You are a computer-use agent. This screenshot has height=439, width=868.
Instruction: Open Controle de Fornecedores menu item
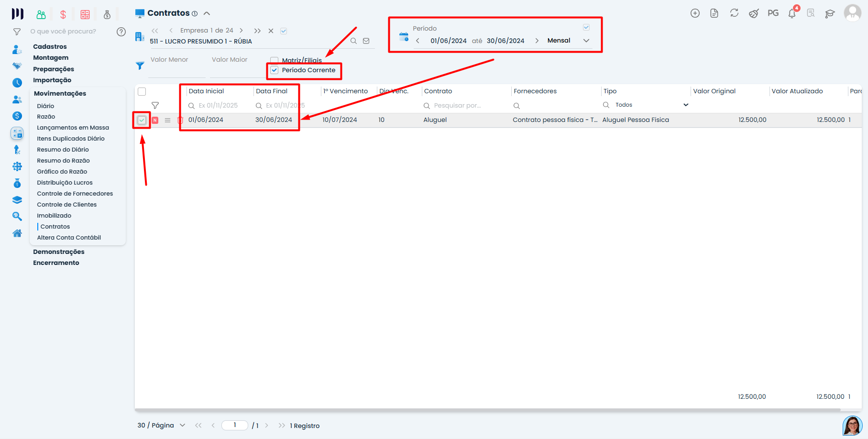75,194
